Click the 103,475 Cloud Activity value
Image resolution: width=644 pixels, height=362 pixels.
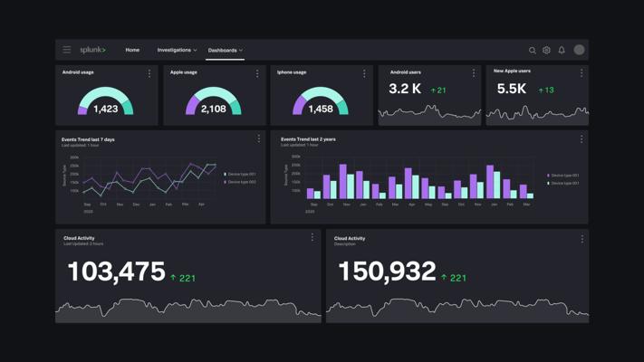point(117,271)
